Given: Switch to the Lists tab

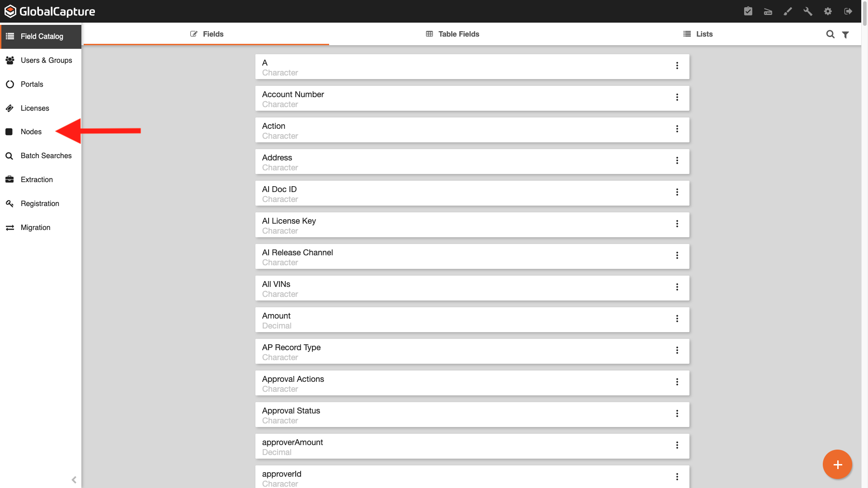Looking at the screenshot, I should [698, 34].
